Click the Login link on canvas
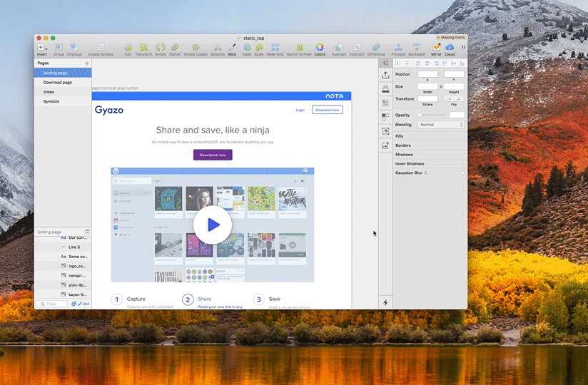Viewport: 588px width, 385px height. coord(300,110)
